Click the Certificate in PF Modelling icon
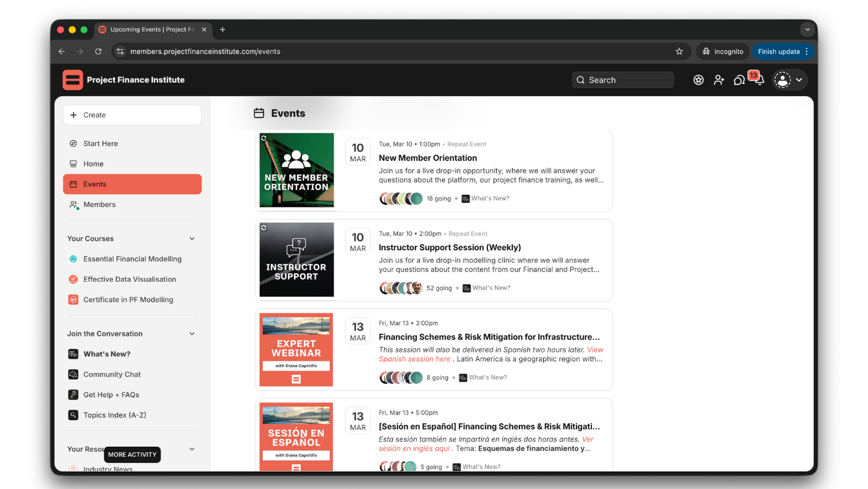The image size is (868, 489). pyautogui.click(x=73, y=300)
